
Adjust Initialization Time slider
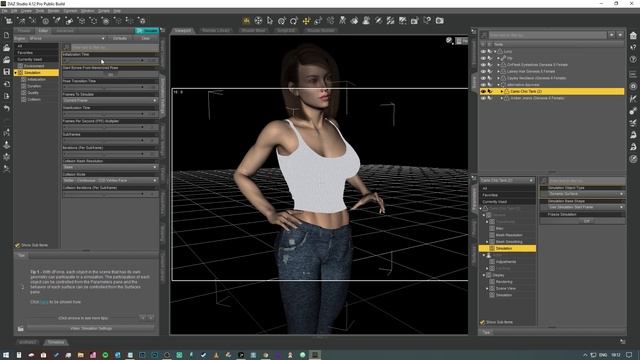(110, 60)
